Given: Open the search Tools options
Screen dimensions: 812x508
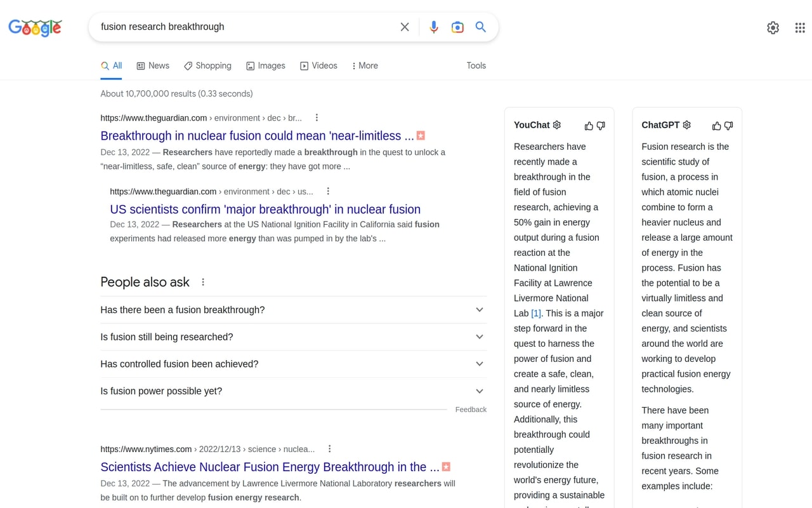Looking at the screenshot, I should pyautogui.click(x=476, y=65).
